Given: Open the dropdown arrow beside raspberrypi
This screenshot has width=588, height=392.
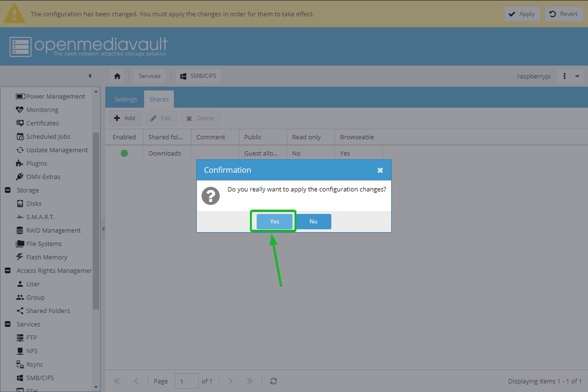Looking at the screenshot, I should tap(577, 76).
